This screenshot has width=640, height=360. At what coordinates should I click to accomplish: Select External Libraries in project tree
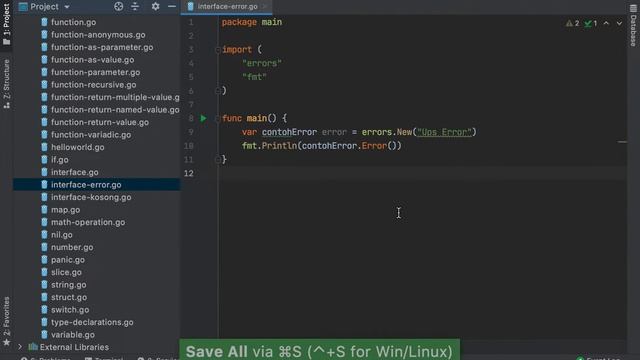click(74, 347)
